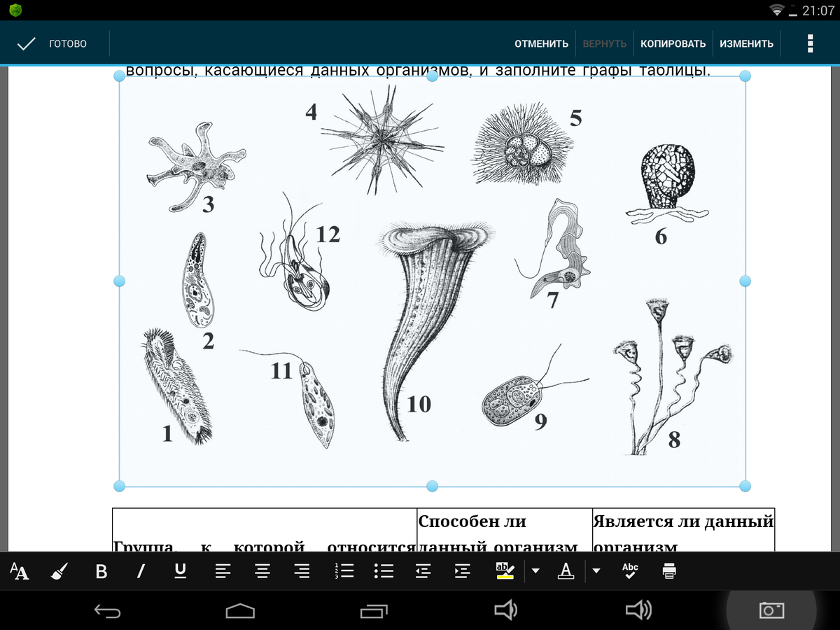Select the format painter brush
840x630 pixels.
(x=59, y=571)
